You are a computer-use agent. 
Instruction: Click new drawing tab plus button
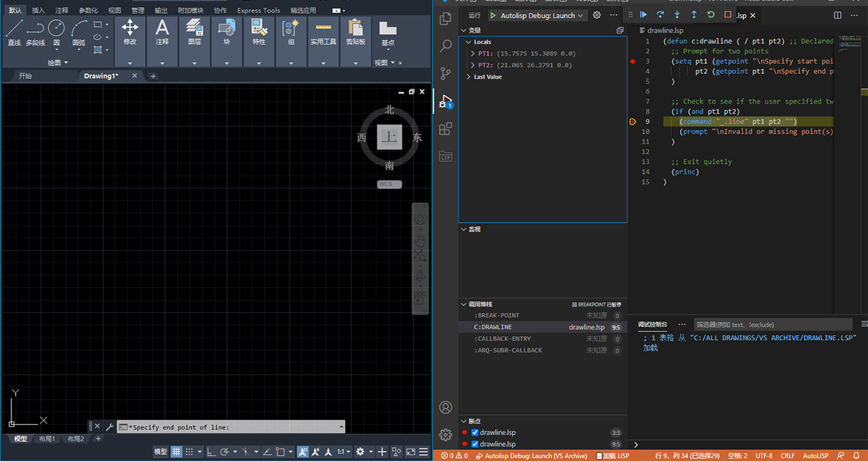[x=153, y=76]
